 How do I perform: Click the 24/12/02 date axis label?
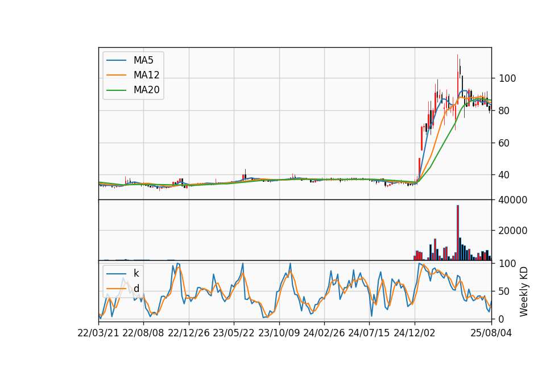click(415, 333)
